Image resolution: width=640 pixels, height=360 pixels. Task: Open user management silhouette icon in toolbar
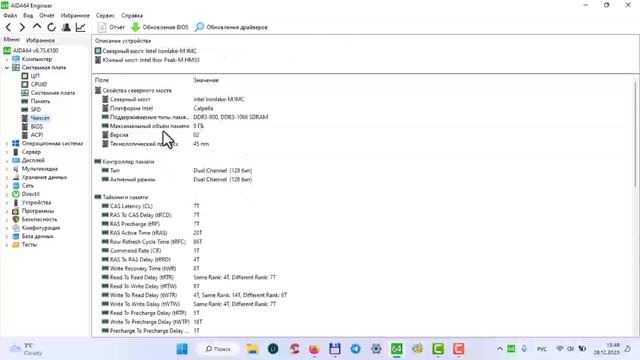66,27
